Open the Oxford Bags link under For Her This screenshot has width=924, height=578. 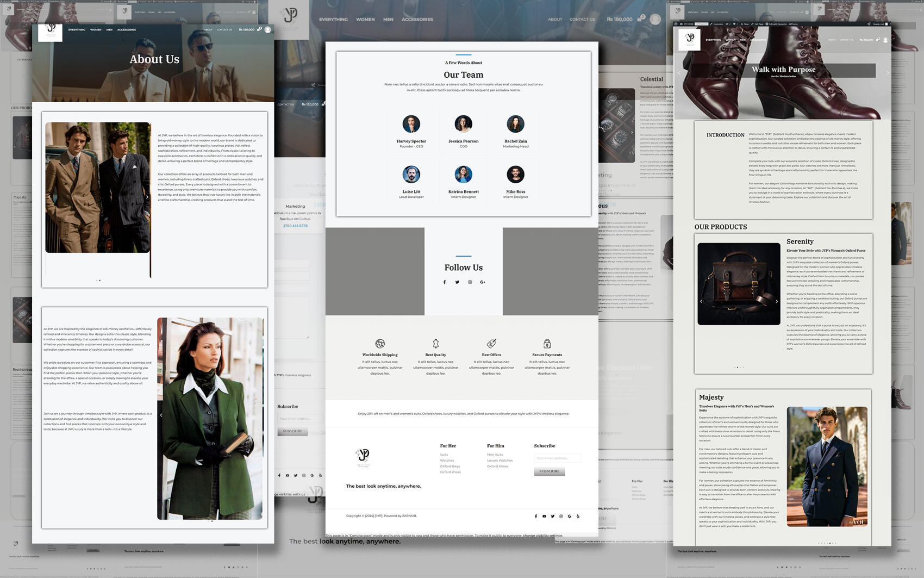(x=449, y=467)
